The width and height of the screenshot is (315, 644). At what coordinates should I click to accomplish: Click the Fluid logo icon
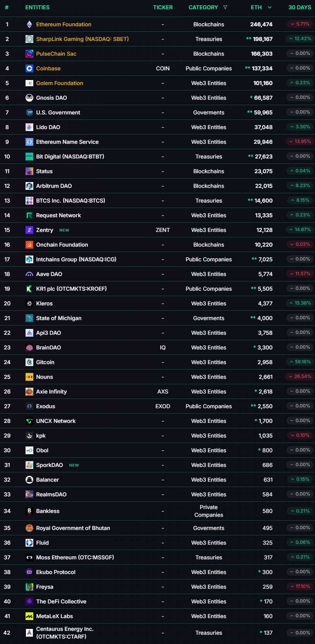[x=29, y=543]
